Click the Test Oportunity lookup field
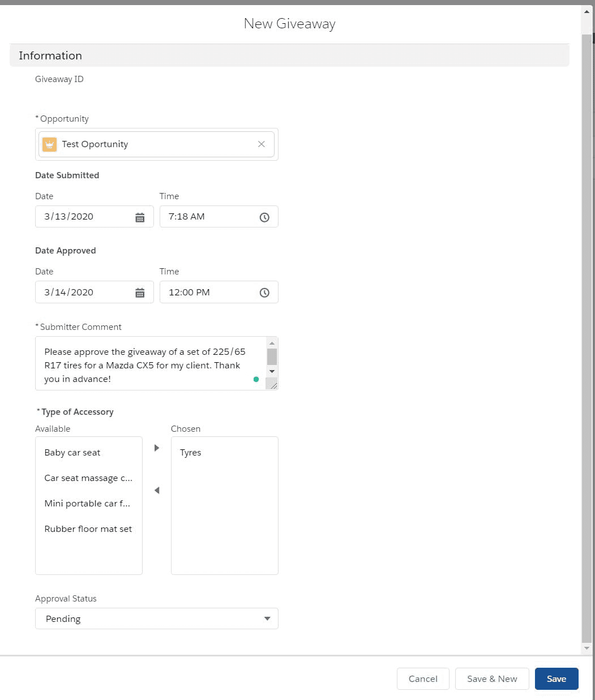The width and height of the screenshot is (595, 700). coord(157,144)
